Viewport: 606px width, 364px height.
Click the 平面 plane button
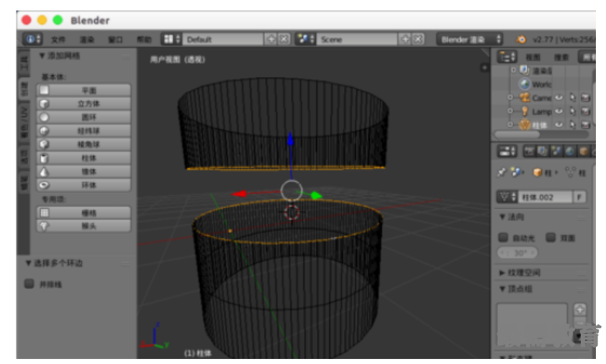click(x=84, y=91)
